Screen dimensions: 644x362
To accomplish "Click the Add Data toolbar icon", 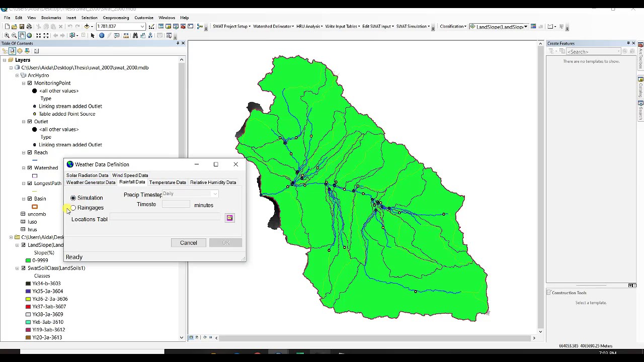I will point(87,26).
